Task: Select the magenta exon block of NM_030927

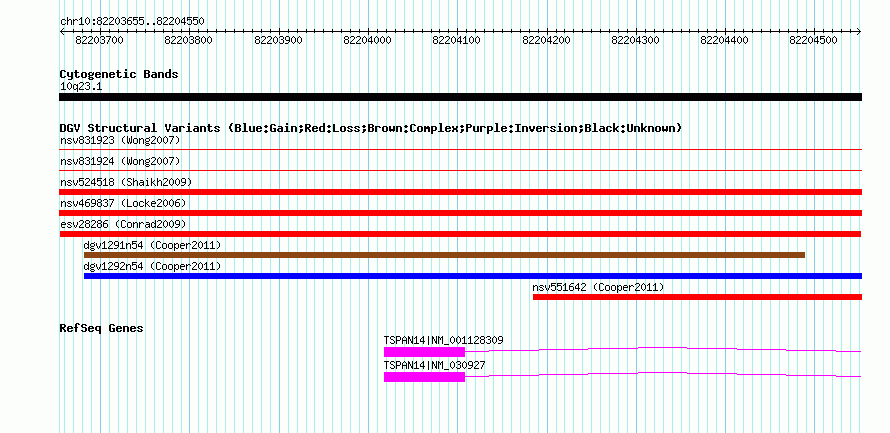Action: (425, 377)
